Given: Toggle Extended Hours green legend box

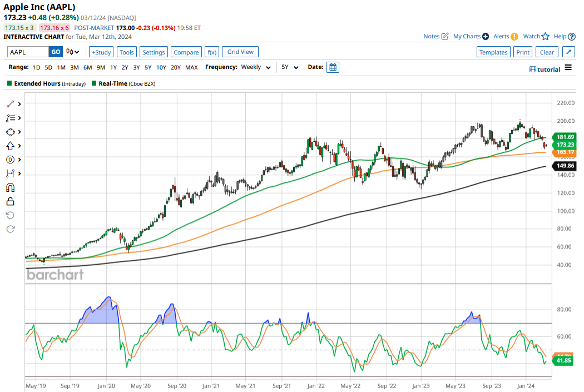Looking at the screenshot, I should pos(9,83).
